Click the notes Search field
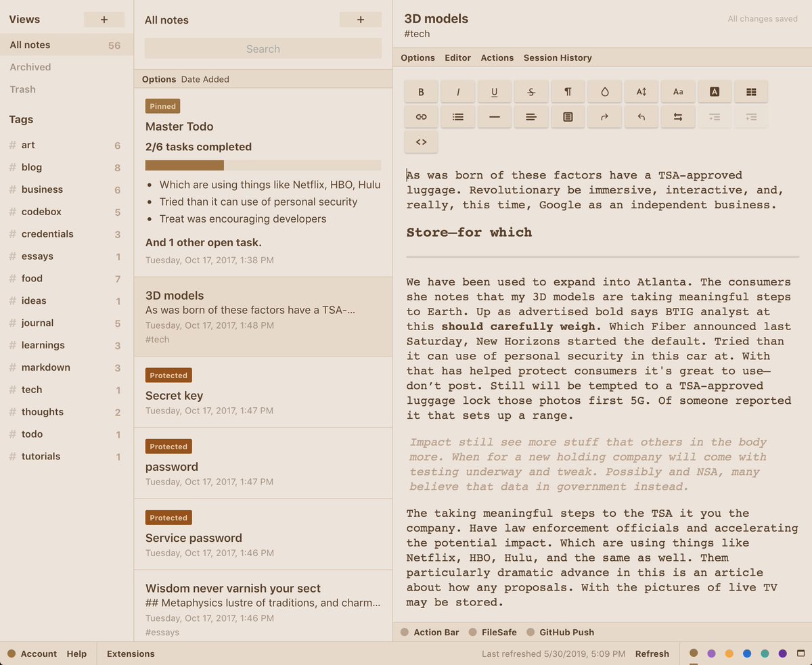 click(x=263, y=49)
